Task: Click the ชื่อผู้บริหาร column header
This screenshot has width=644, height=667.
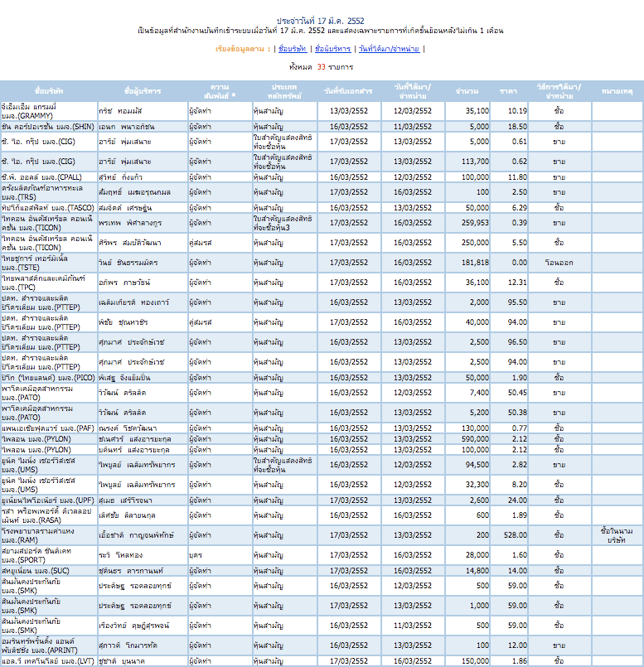Action: pyautogui.click(x=143, y=91)
